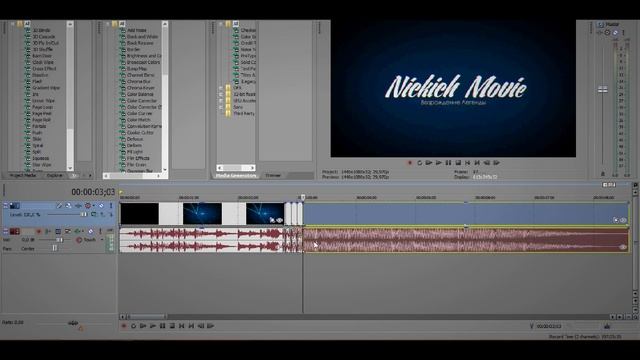Click the first black video clip thumbnail
Screen dimensions: 640x360
140,213
